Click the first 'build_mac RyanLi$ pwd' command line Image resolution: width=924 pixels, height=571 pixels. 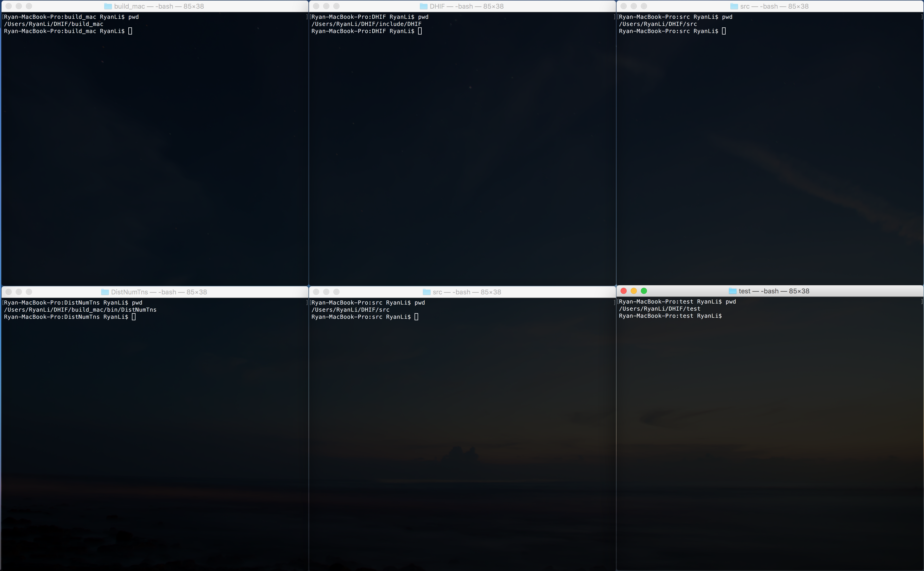point(71,17)
